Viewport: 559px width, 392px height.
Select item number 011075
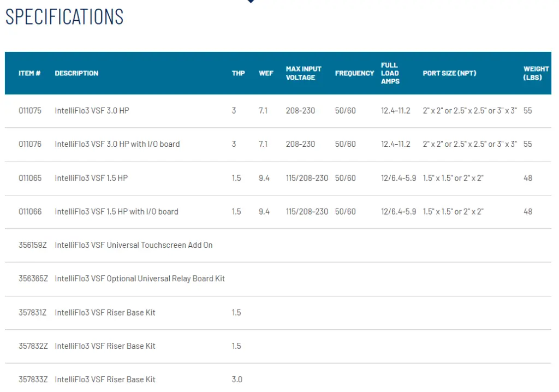tap(30, 111)
